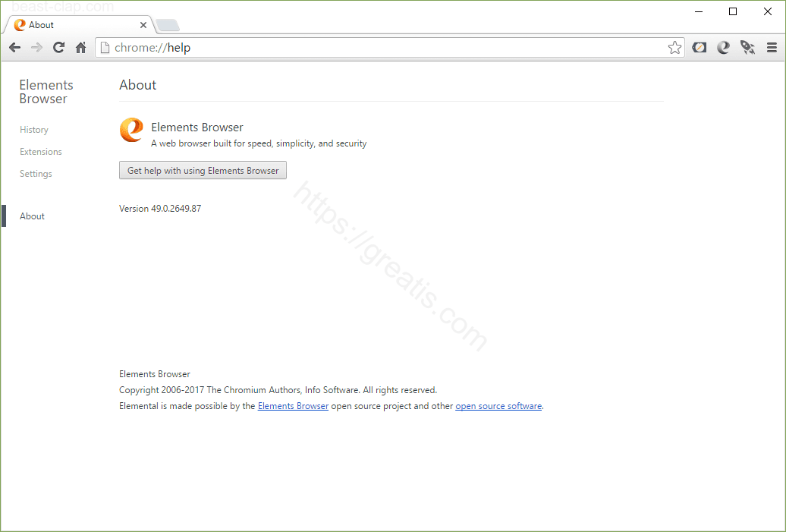This screenshot has height=532, width=786.
Task: Bookmark this page with the star icon
Action: 675,47
